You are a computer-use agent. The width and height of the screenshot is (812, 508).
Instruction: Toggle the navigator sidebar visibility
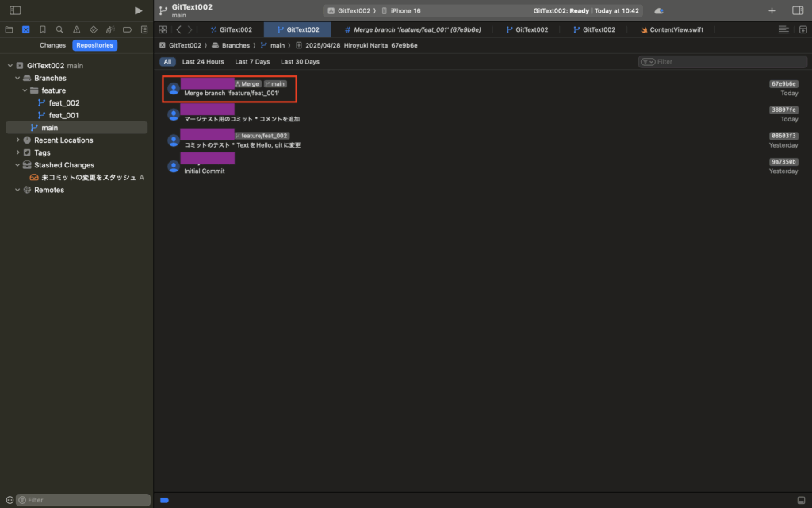coord(15,10)
